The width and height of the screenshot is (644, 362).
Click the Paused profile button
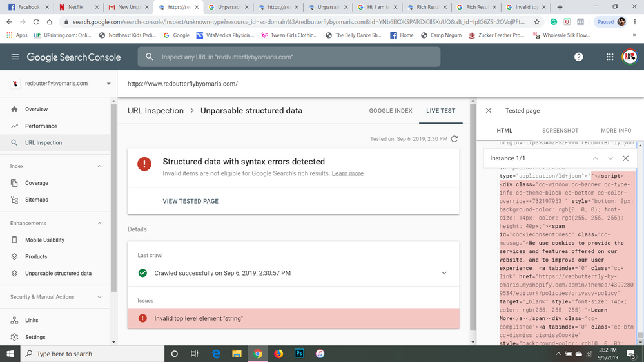(x=610, y=22)
